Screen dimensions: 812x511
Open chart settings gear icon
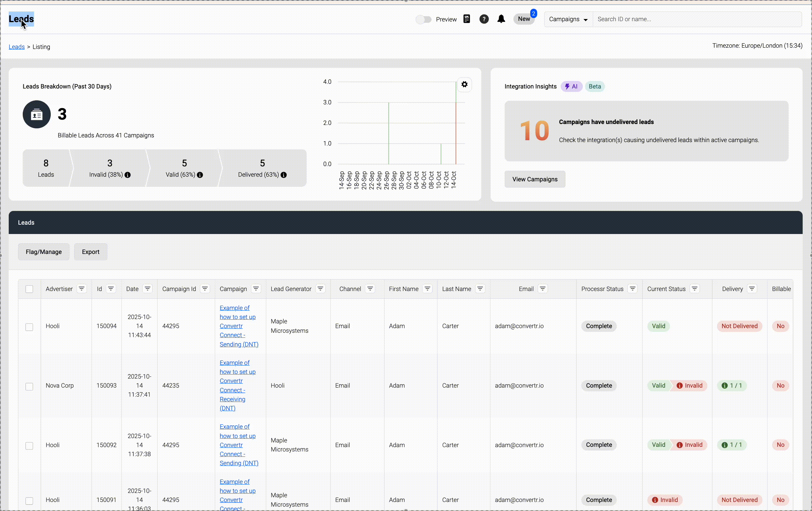464,84
